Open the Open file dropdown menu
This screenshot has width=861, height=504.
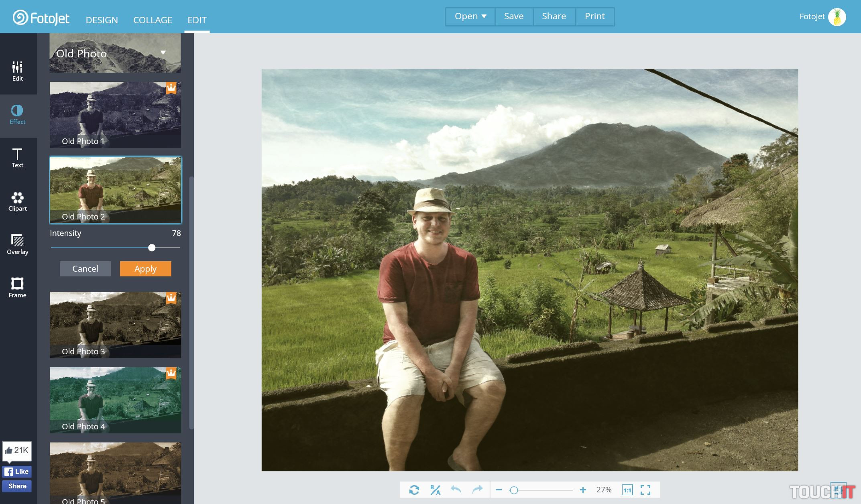coord(470,16)
